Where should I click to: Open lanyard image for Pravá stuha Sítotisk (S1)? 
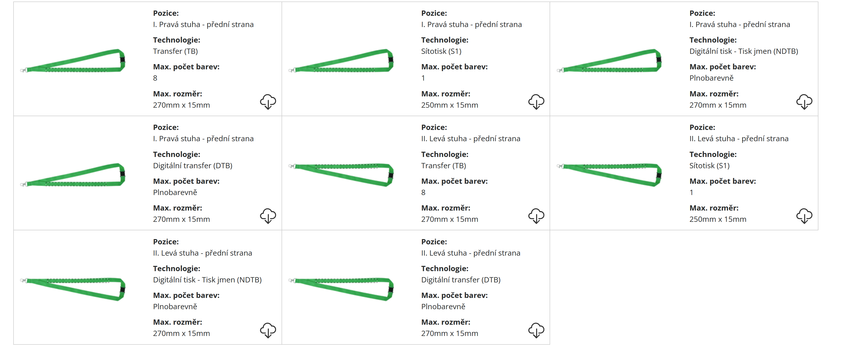point(341,61)
